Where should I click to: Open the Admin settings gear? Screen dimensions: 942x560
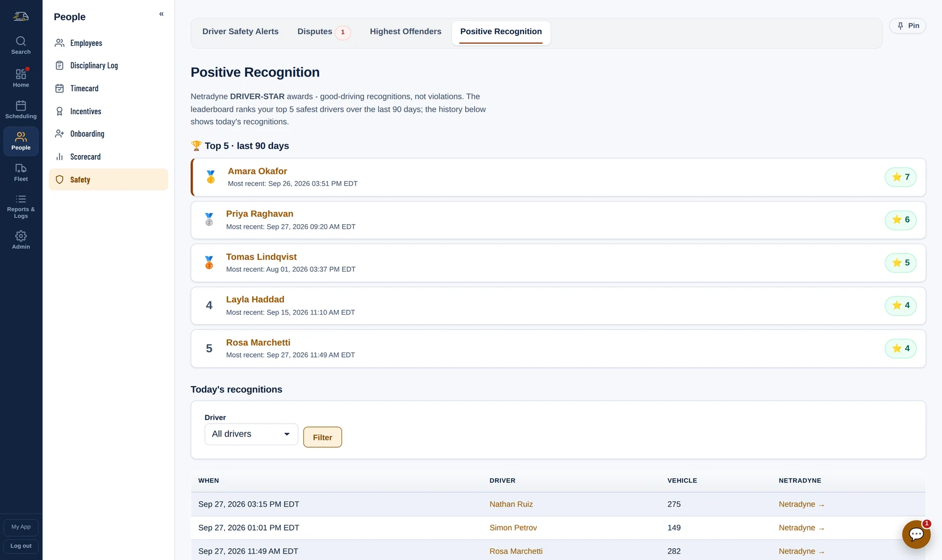(21, 239)
